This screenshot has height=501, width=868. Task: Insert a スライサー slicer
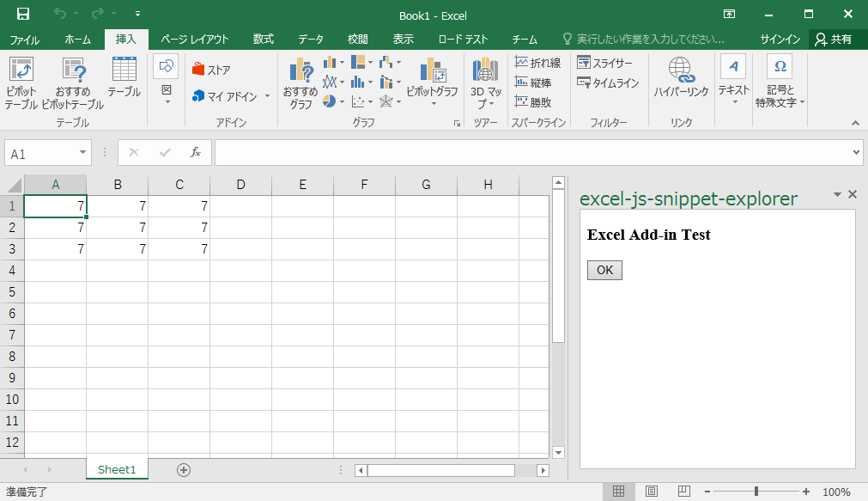point(604,63)
